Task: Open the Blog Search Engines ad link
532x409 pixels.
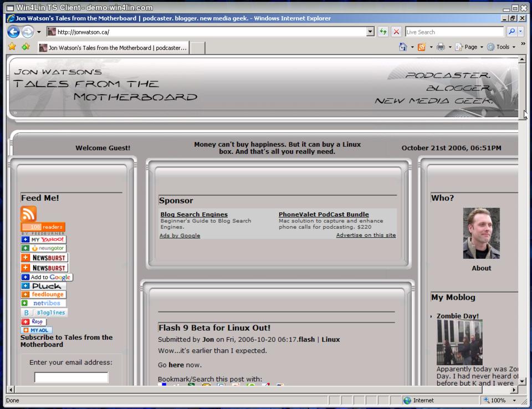Action: [194, 214]
